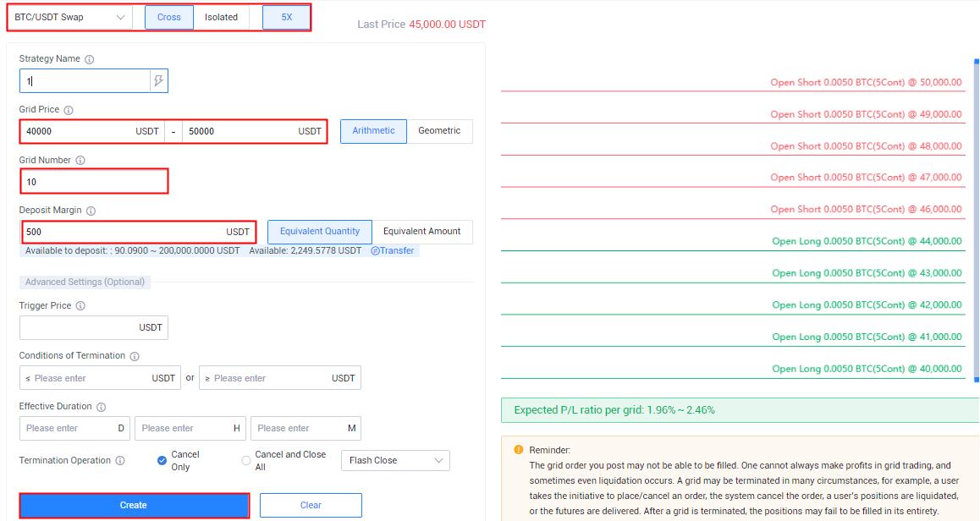
Task: Click the Advanced Settings (Optional) label
Action: 85,282
